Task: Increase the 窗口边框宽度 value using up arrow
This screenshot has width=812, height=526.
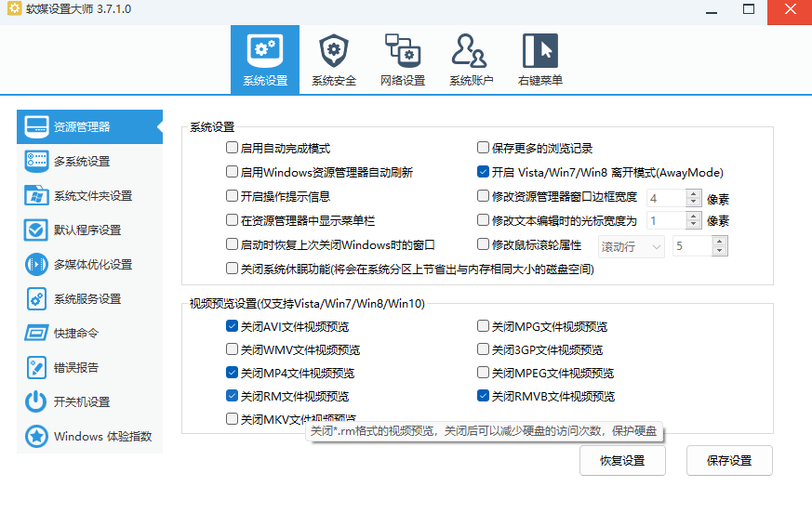Action: tap(693, 193)
